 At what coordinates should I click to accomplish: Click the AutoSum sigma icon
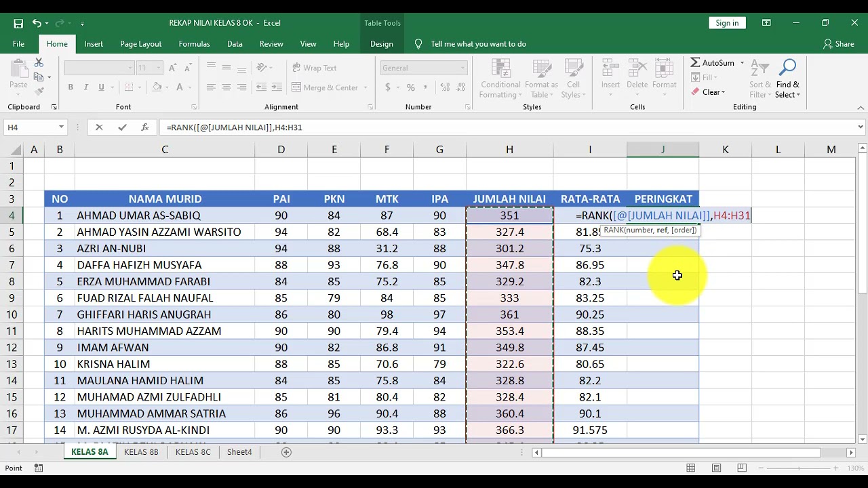click(x=696, y=62)
